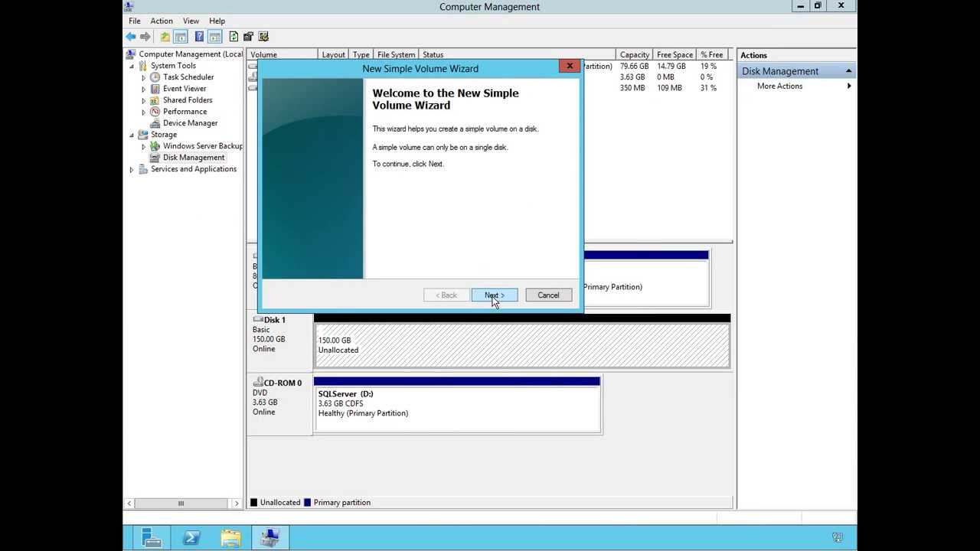Sort by the Layout column header

pyautogui.click(x=334, y=55)
